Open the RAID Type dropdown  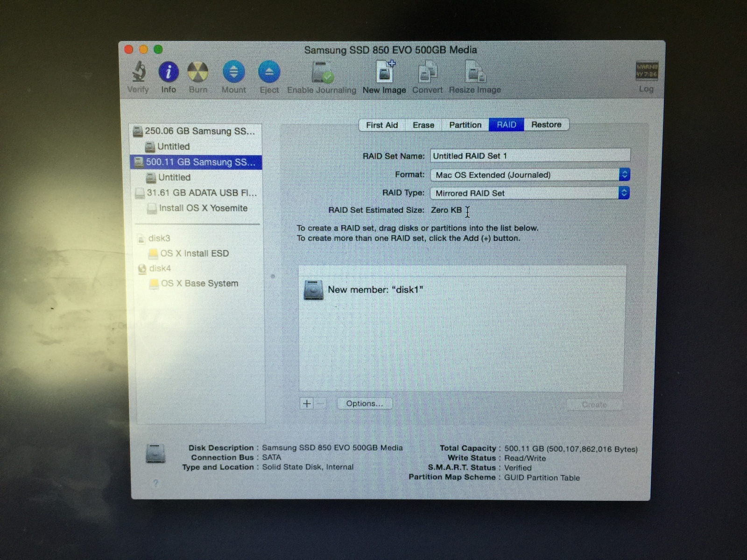coord(530,193)
